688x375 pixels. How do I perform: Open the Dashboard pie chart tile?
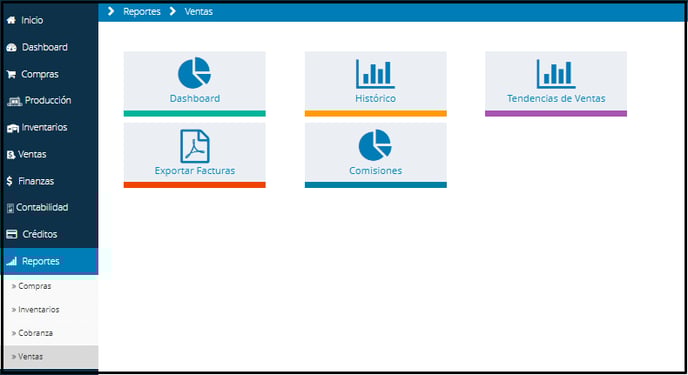(194, 84)
